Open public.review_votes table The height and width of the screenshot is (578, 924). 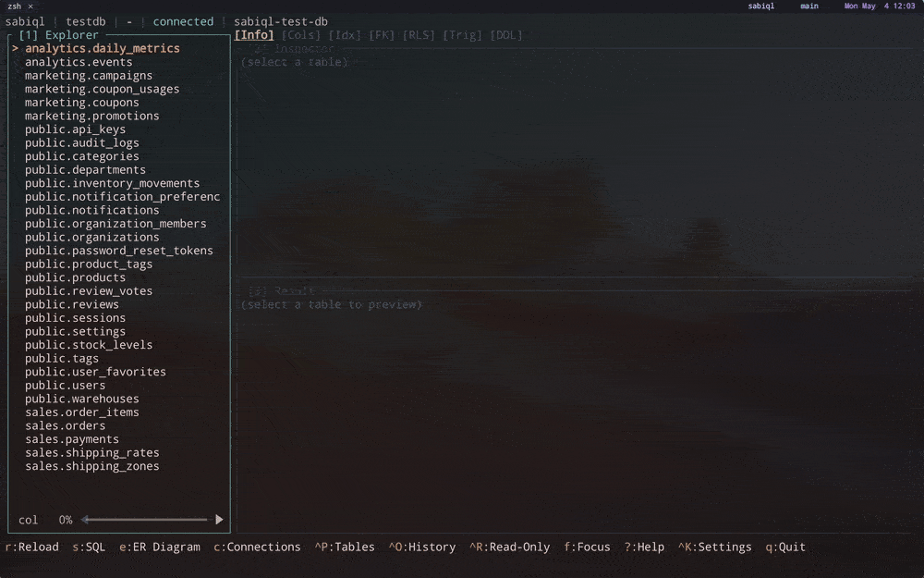click(x=89, y=291)
